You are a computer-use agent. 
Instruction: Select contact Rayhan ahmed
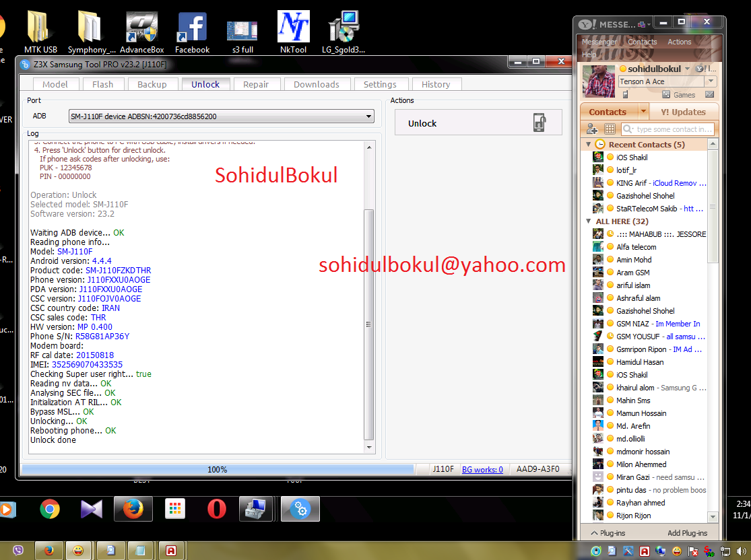(x=649, y=503)
